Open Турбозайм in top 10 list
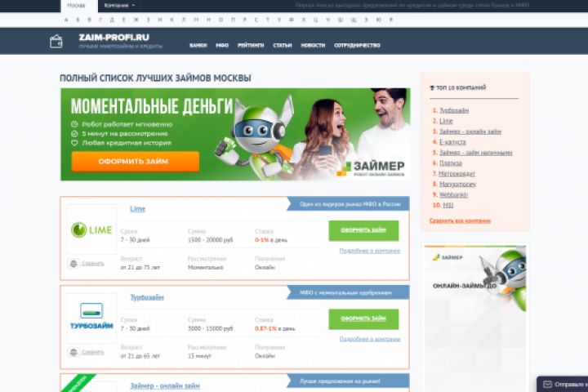This screenshot has height=392, width=588. tap(454, 110)
